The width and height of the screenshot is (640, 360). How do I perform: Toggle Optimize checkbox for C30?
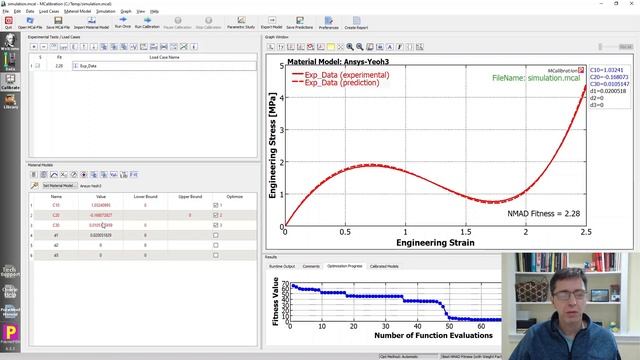click(216, 225)
